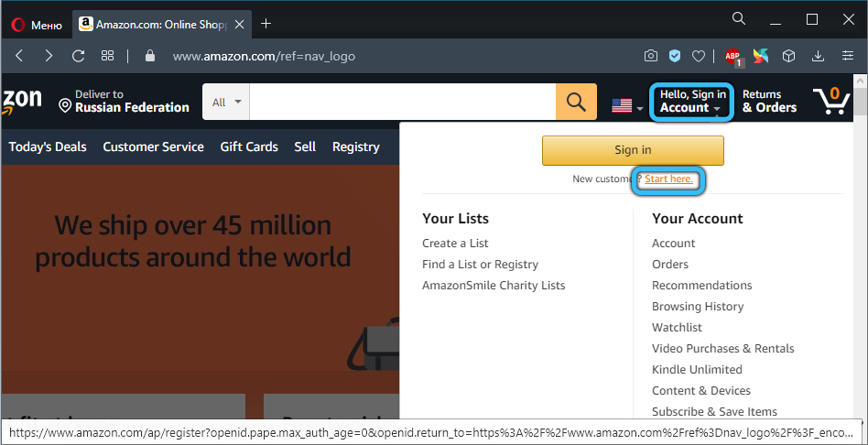Image resolution: width=868 pixels, height=445 pixels.
Task: Open Browsing History under Your Account
Action: tap(698, 306)
